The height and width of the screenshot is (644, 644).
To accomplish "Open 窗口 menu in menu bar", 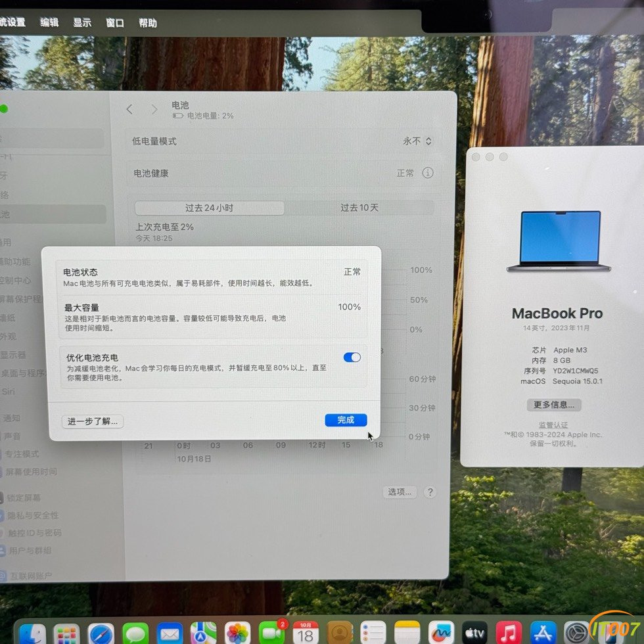I will point(115,23).
